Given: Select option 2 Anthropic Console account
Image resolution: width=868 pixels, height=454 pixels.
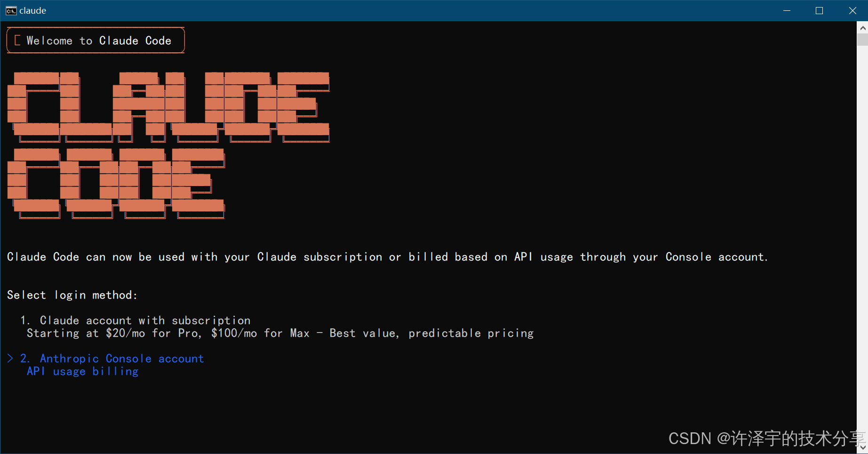Looking at the screenshot, I should 112,359.
